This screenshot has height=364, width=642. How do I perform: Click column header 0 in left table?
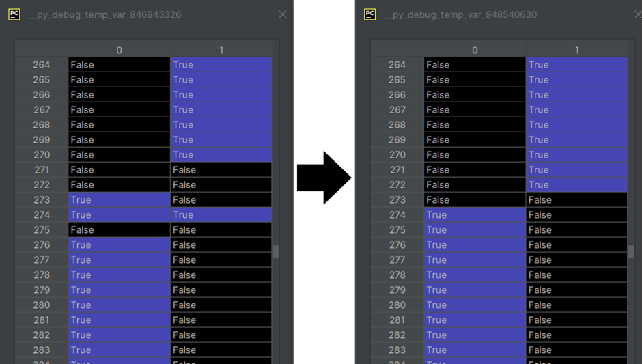[119, 50]
